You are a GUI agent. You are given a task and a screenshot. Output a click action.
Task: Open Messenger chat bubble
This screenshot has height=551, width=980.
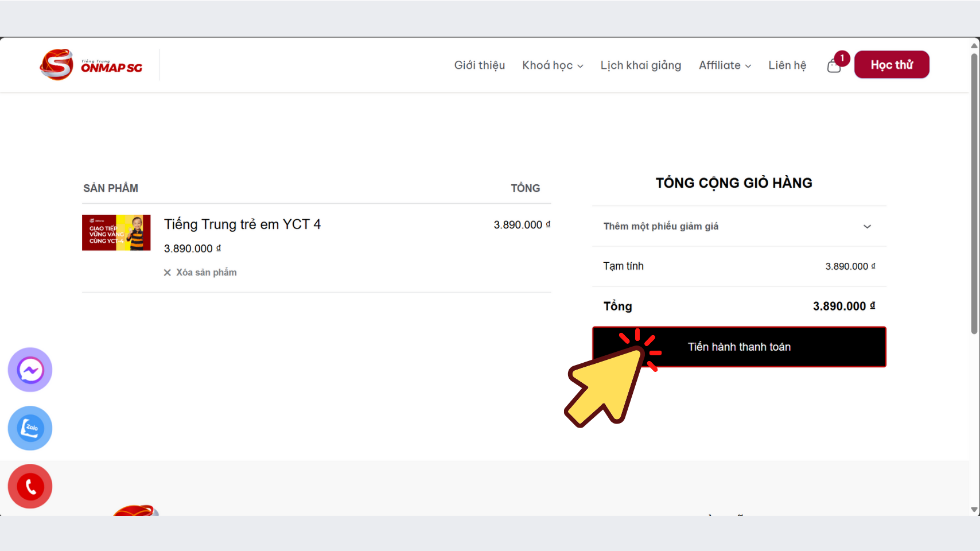(30, 370)
